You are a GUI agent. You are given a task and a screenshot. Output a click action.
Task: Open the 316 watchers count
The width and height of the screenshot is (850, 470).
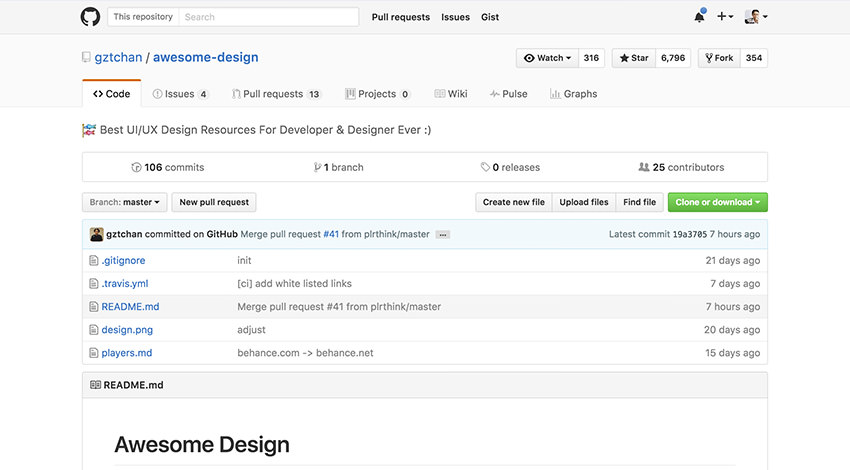591,58
